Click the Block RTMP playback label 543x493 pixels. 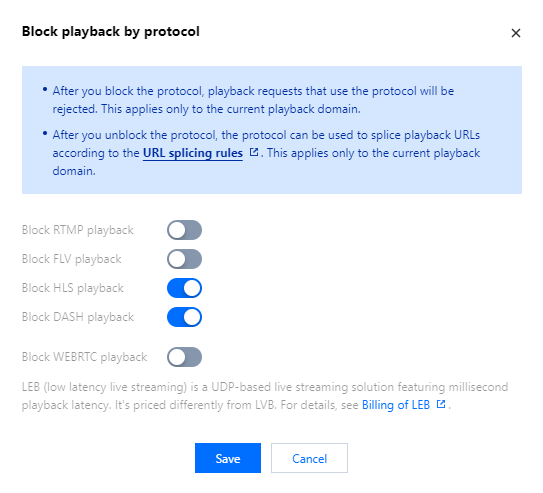click(78, 230)
